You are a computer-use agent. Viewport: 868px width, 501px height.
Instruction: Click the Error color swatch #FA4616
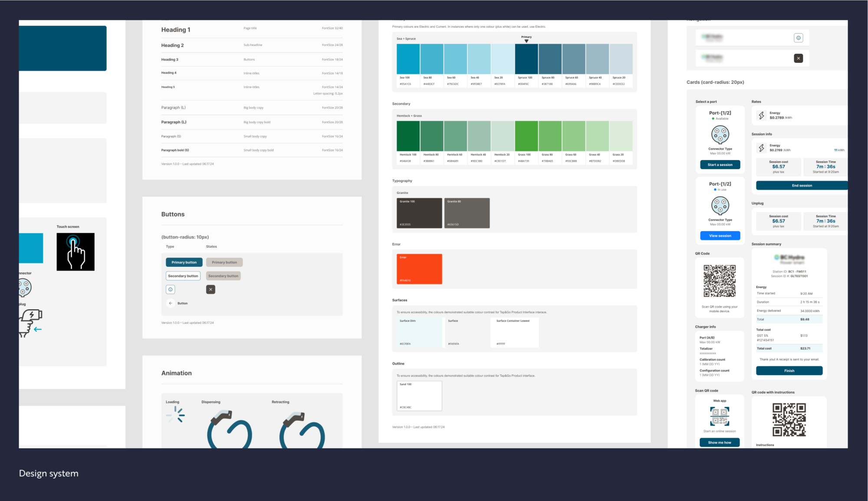click(419, 269)
